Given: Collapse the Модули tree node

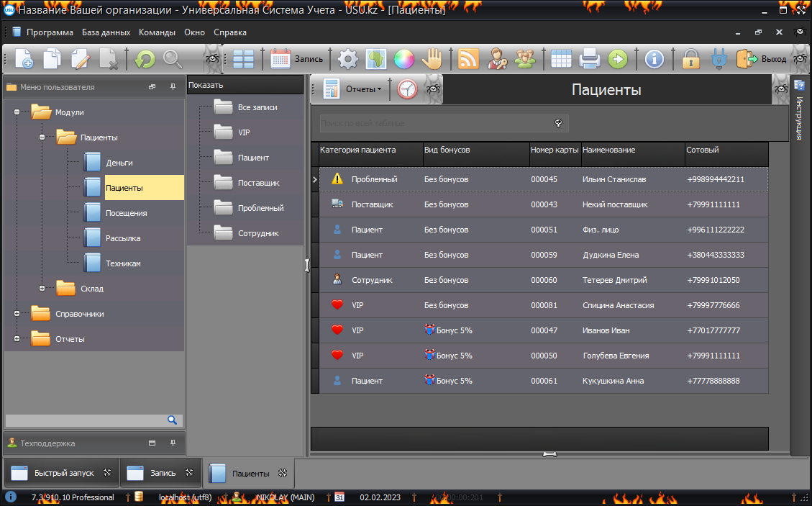Looking at the screenshot, I should [x=17, y=112].
